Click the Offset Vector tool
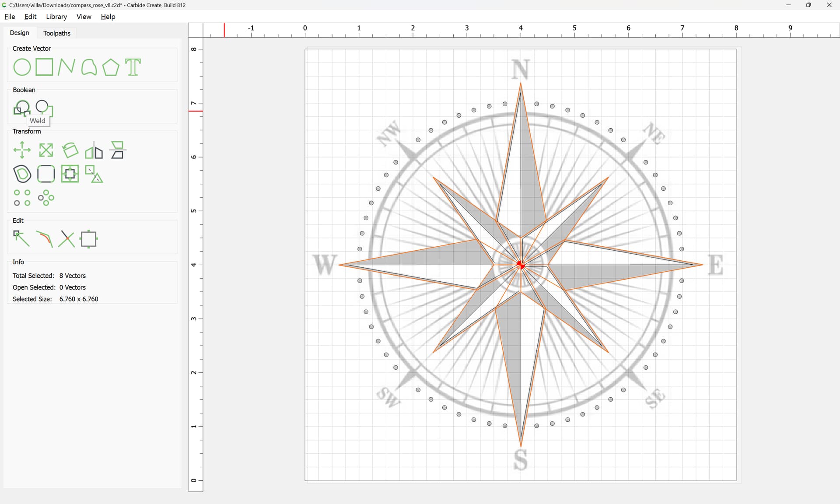840x504 pixels. pyautogui.click(x=22, y=174)
